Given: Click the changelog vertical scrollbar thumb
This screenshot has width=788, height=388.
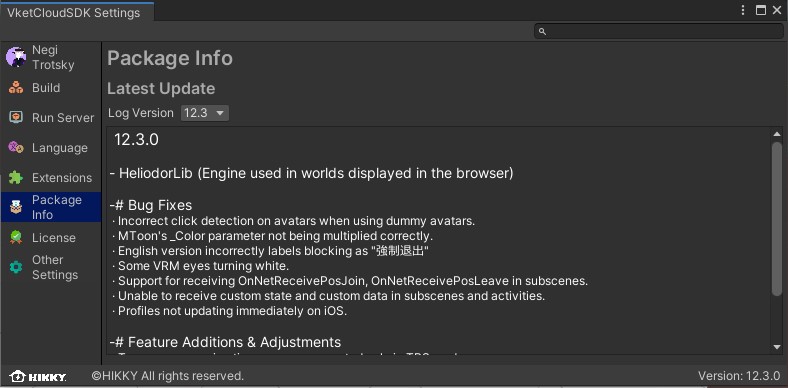Looking at the screenshot, I should tap(777, 218).
